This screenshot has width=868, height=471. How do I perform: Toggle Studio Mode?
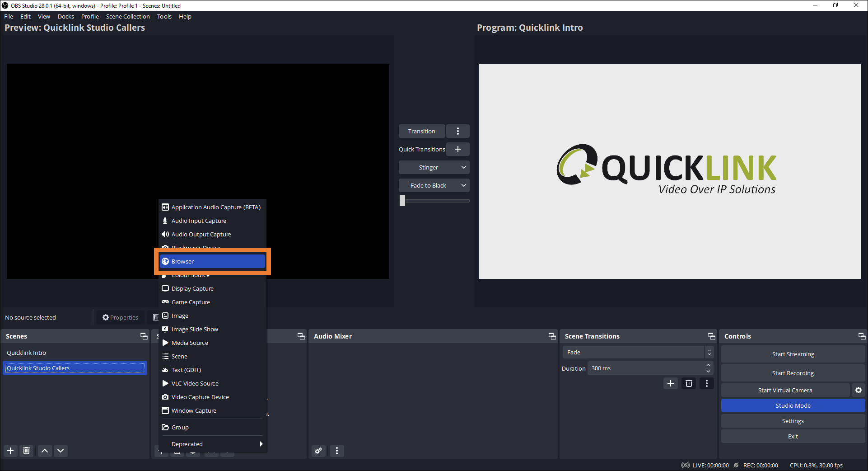tap(793, 405)
